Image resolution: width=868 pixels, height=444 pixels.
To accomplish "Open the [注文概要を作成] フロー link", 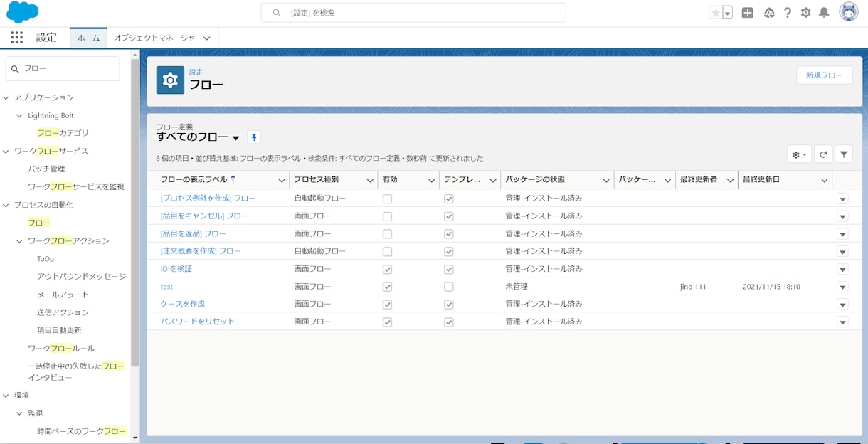I will pos(201,251).
